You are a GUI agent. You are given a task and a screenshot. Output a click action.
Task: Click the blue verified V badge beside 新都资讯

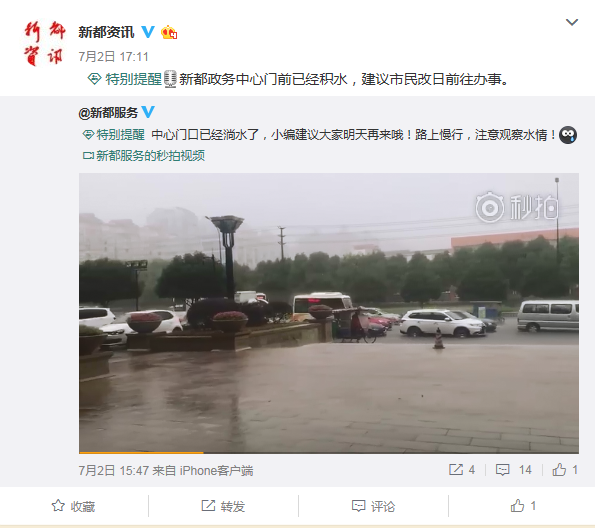pos(148,32)
